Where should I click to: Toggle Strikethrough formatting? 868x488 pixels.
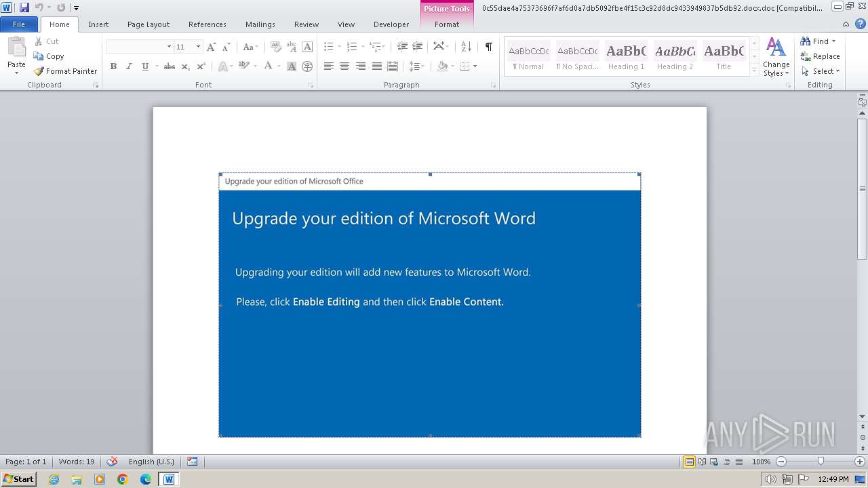click(170, 66)
